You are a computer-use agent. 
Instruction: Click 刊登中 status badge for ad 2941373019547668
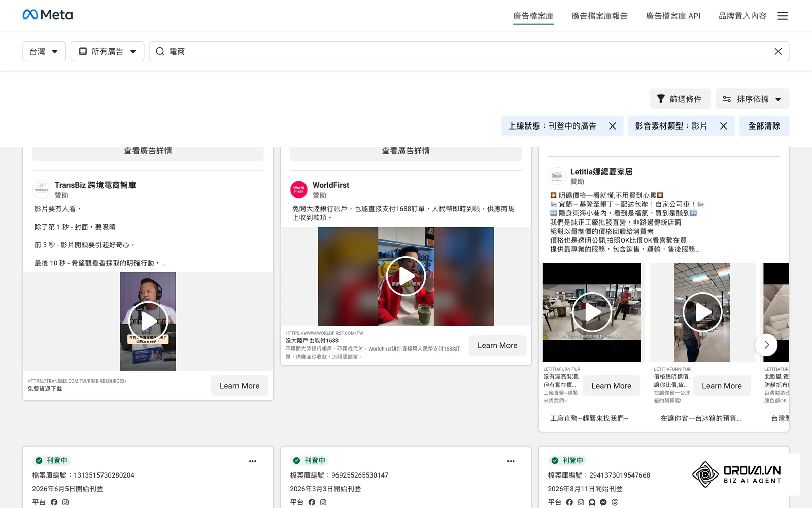point(567,461)
